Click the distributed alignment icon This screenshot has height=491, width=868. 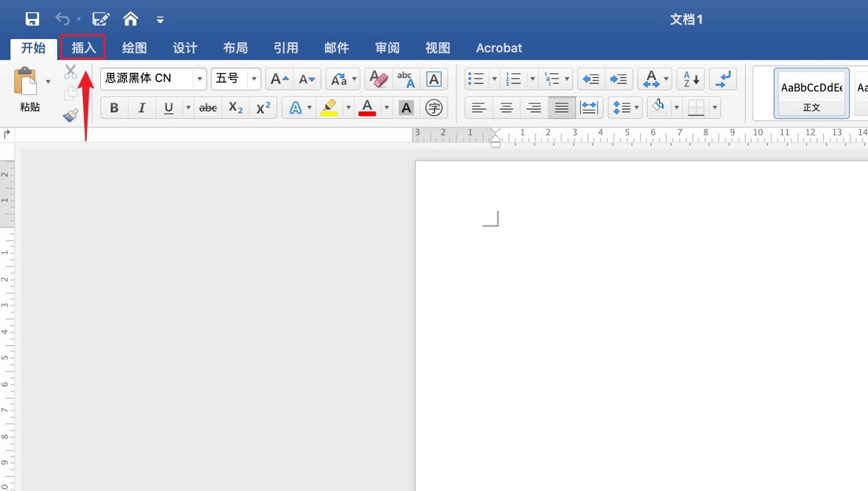coord(589,108)
